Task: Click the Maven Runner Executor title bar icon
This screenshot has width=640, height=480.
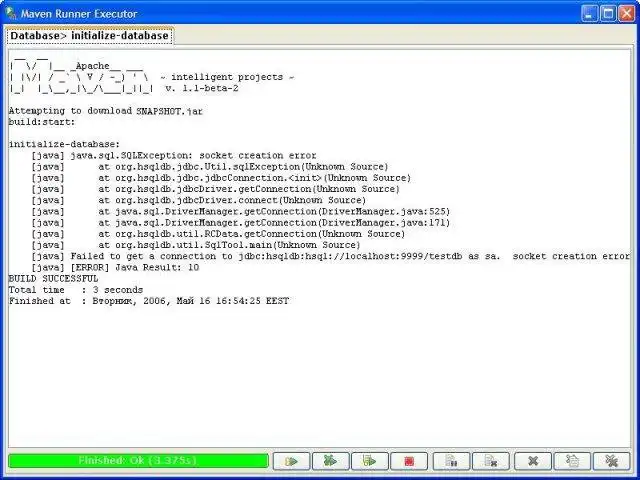Action: [11, 13]
